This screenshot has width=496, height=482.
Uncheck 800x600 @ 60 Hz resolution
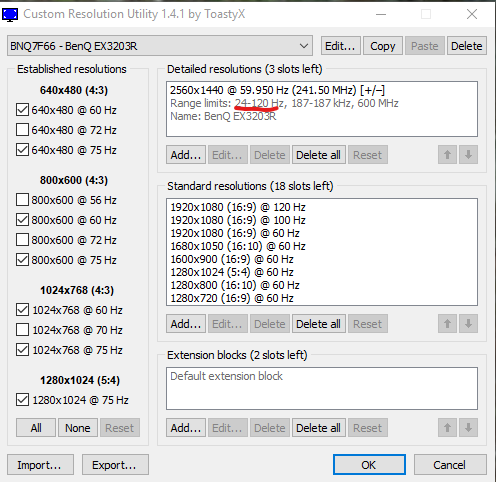(22, 220)
